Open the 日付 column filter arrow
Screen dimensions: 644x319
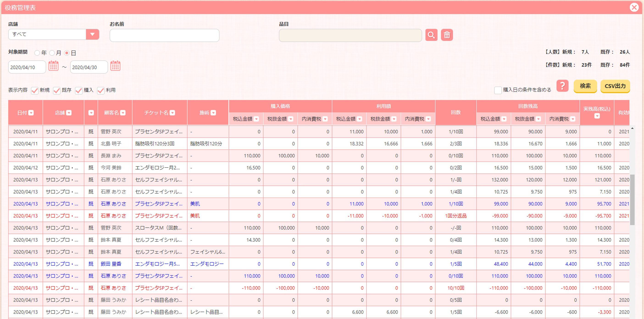[x=31, y=113]
